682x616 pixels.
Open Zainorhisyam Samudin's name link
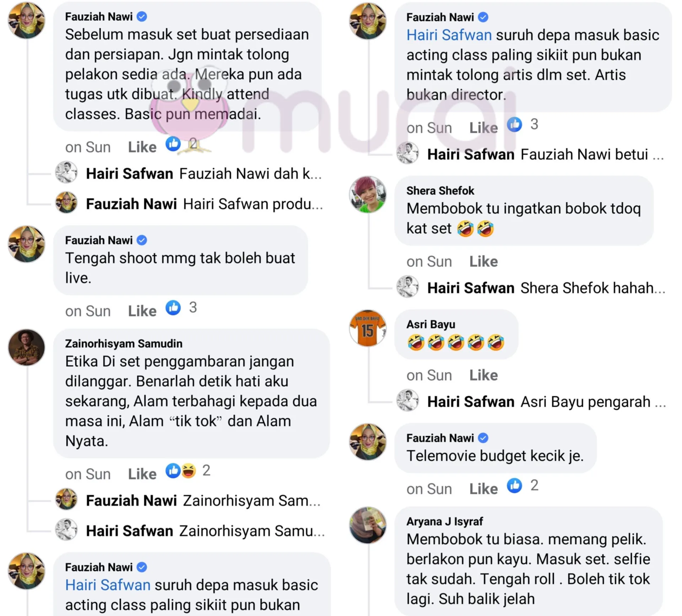coord(124,344)
